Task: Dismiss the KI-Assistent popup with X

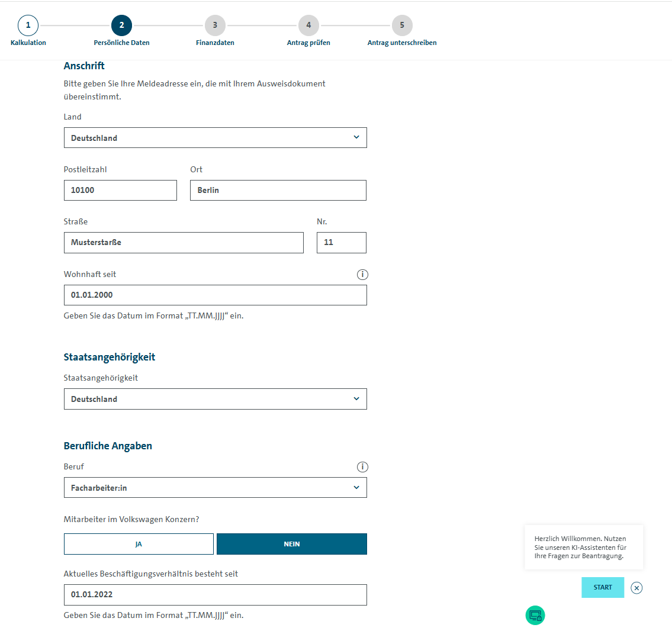Action: pos(636,588)
